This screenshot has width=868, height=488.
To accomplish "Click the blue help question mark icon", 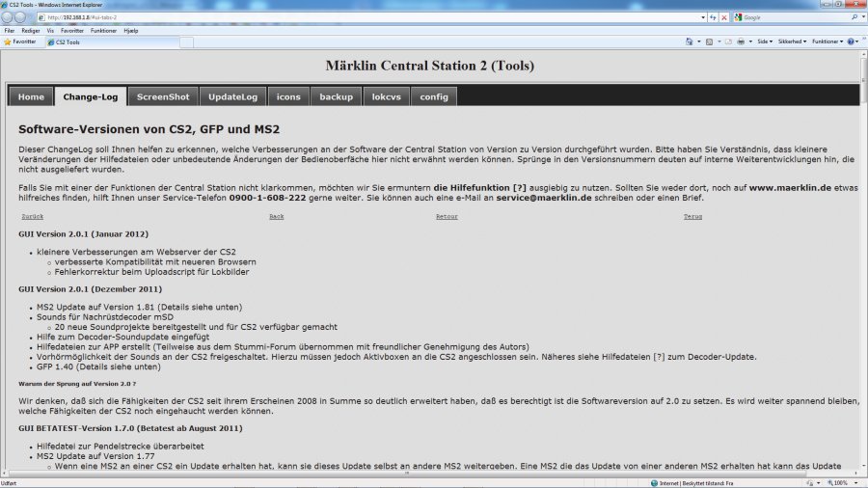I will (x=851, y=41).
